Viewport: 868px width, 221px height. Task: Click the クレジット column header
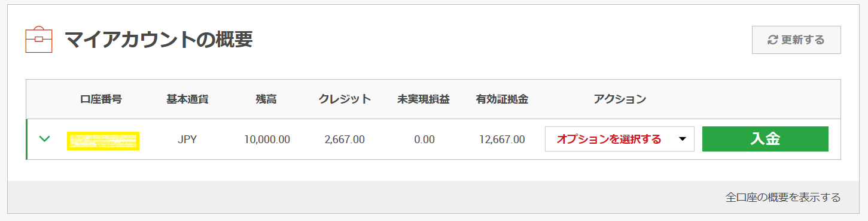345,99
